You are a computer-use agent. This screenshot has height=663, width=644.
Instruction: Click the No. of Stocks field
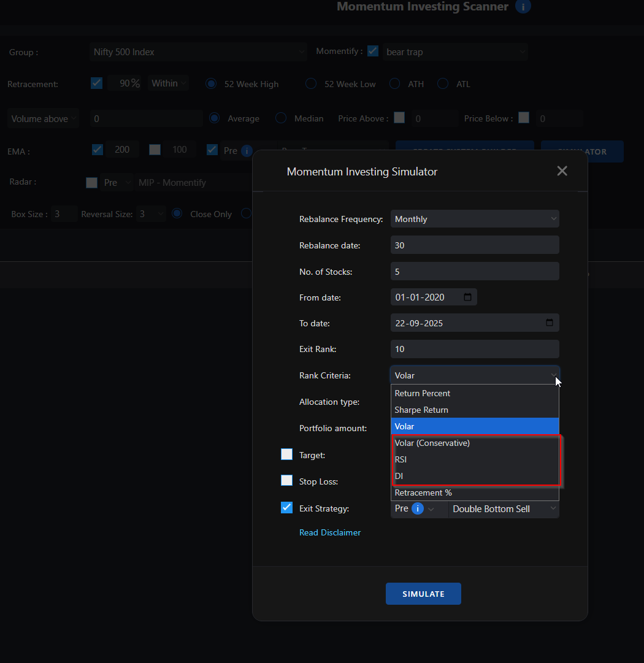coord(475,272)
